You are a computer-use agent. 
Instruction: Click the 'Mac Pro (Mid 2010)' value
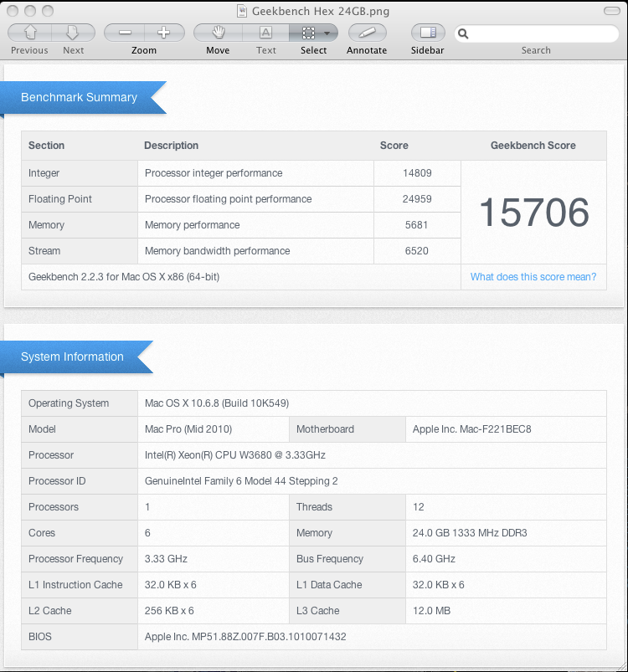click(188, 429)
